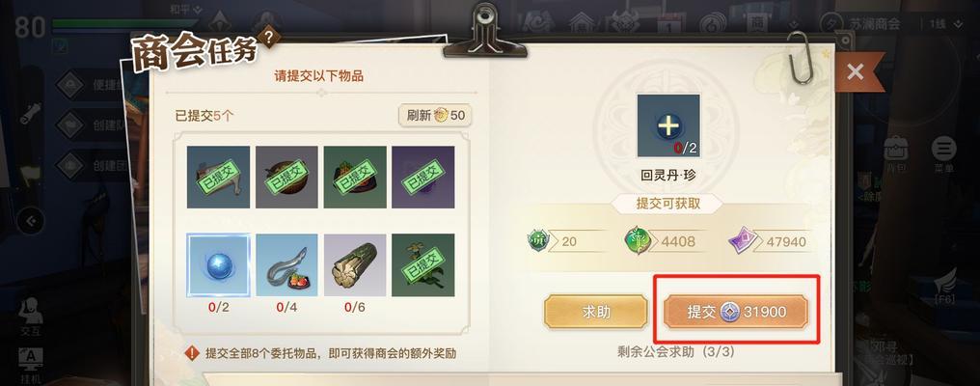The width and height of the screenshot is (980, 386).
Task: Click the plus slot for 回灵丹·珍
Action: (668, 125)
